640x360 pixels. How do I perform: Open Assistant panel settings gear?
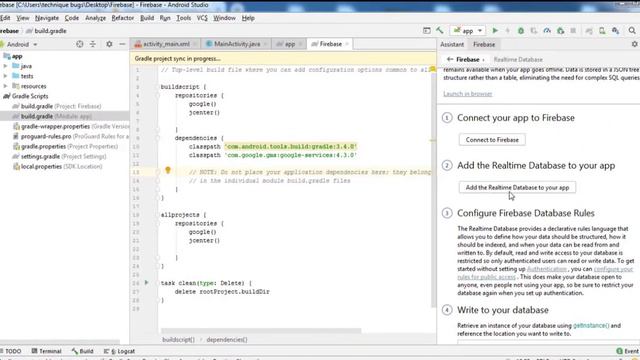[634, 44]
